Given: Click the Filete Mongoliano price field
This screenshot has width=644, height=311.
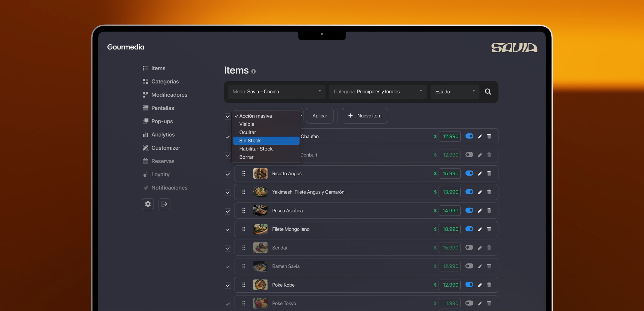Looking at the screenshot, I should (x=450, y=229).
